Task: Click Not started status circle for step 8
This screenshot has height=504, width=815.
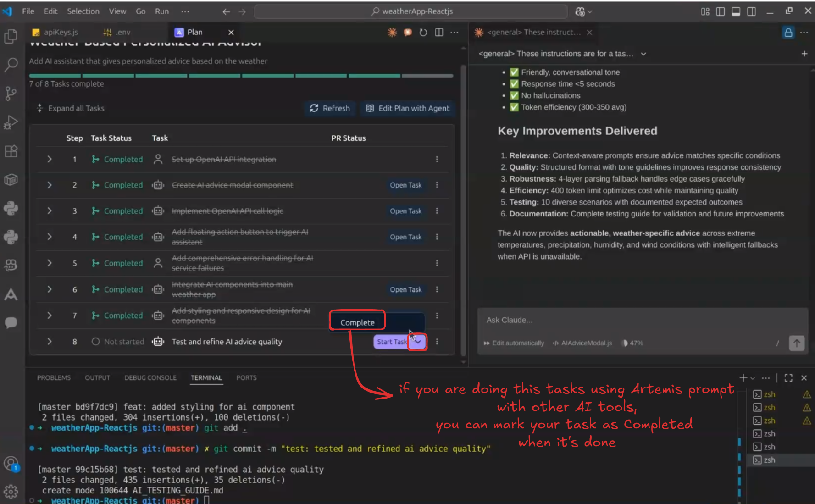Action: (95, 342)
